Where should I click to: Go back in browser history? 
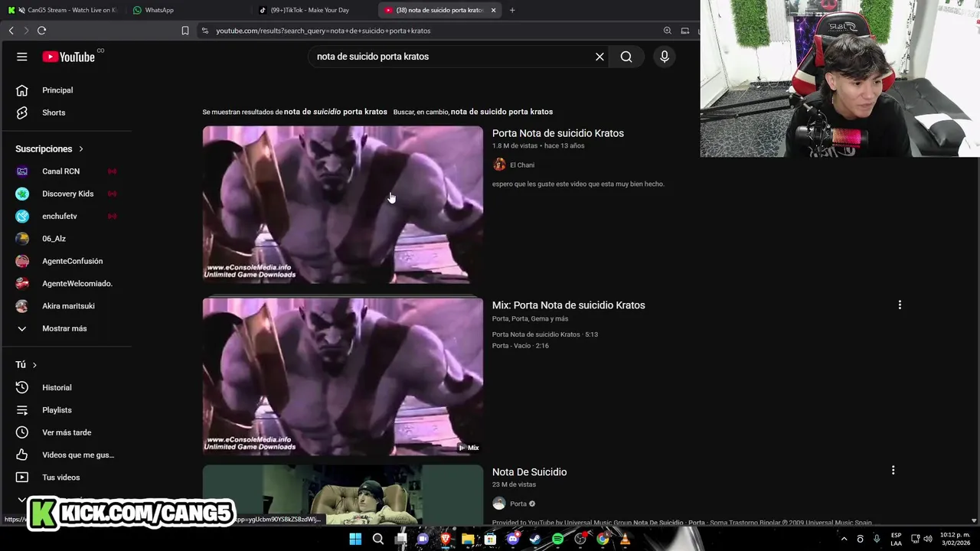pyautogui.click(x=11, y=31)
